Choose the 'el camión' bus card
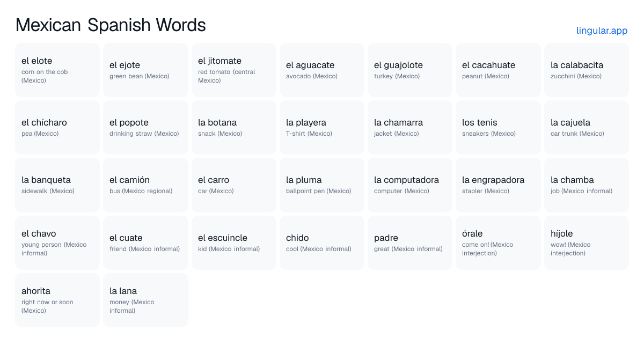644x338 pixels. pos(145,185)
